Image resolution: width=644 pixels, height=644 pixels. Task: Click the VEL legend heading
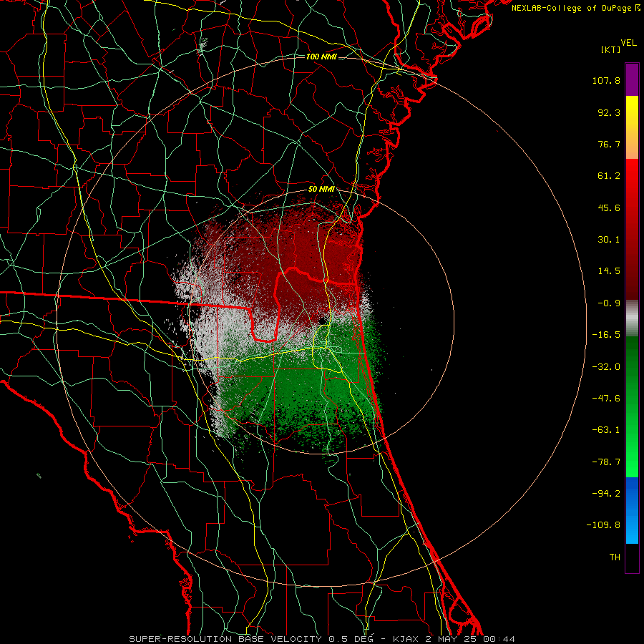628,43
